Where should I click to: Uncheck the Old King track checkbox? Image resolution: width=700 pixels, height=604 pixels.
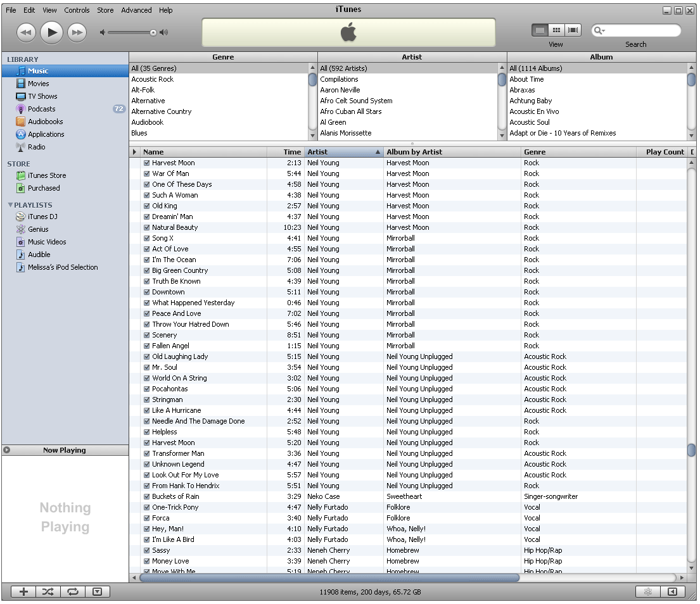point(147,206)
